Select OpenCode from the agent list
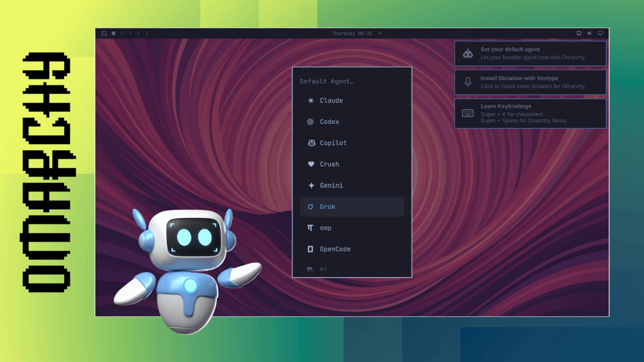 (352, 249)
